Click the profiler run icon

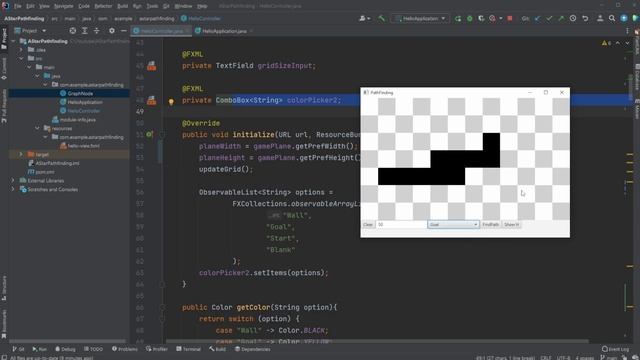pyautogui.click(x=492, y=18)
